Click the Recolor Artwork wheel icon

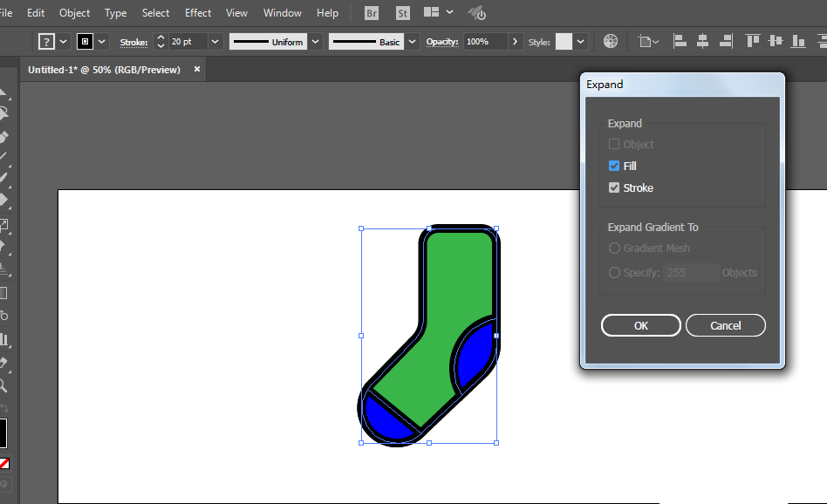tap(611, 41)
